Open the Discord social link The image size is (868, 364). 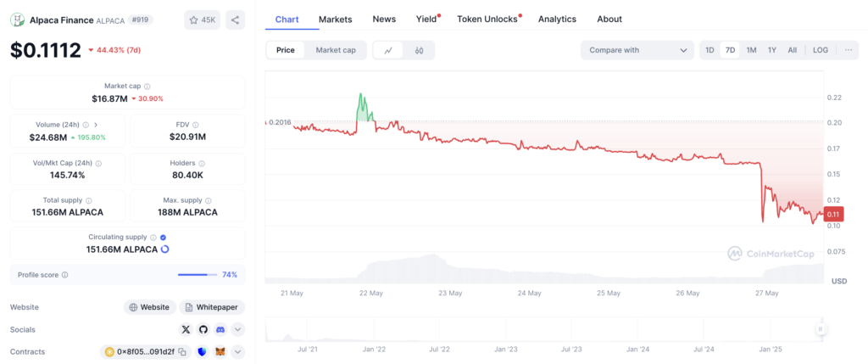click(220, 330)
